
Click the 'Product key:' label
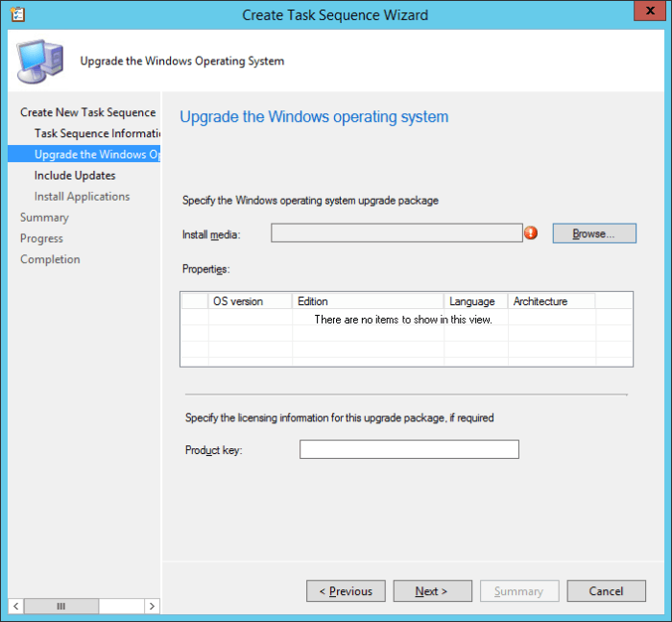tap(214, 450)
